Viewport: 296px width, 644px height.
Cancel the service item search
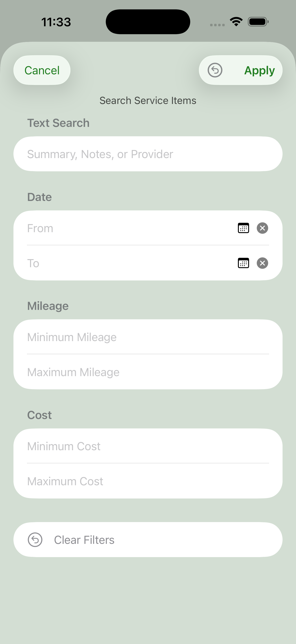[x=42, y=70]
